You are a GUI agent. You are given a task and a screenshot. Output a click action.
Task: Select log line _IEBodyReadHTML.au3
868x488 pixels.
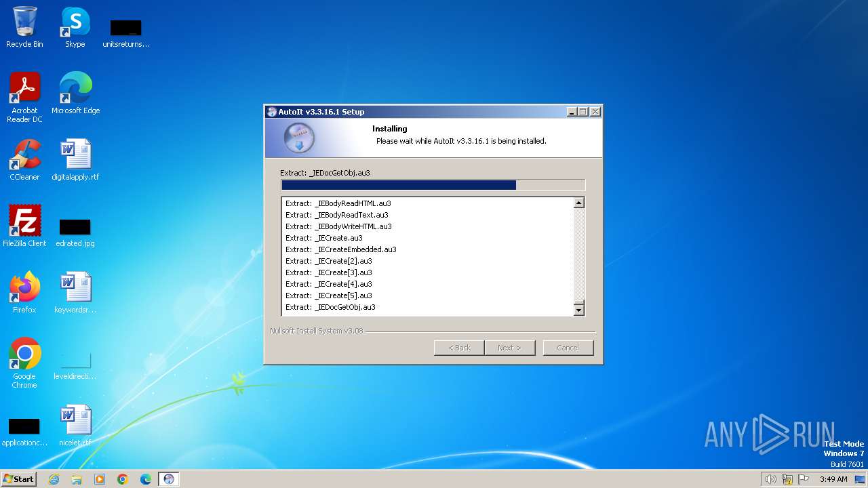[338, 203]
